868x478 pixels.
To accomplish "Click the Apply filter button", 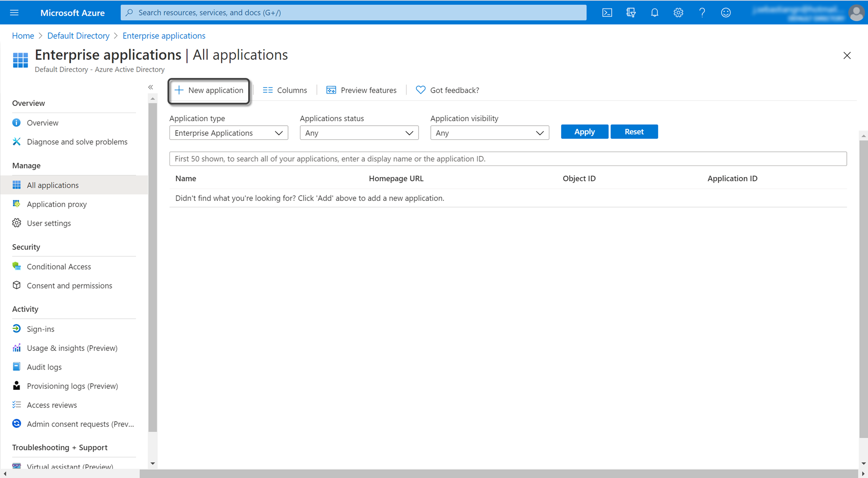I will click(x=585, y=132).
